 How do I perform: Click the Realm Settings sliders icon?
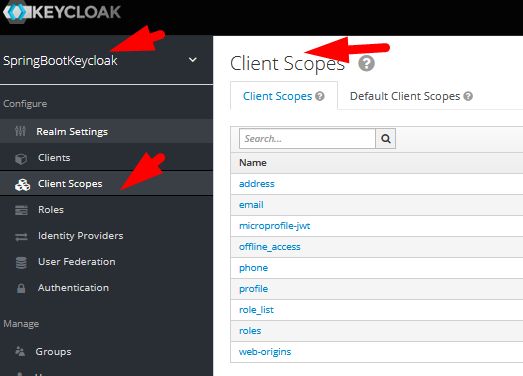pyautogui.click(x=20, y=131)
